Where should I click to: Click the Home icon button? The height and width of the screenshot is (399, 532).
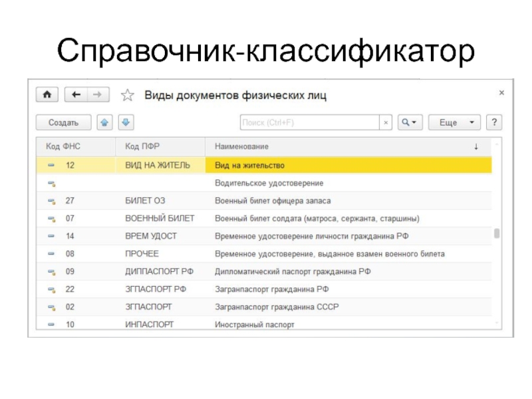coord(47,95)
